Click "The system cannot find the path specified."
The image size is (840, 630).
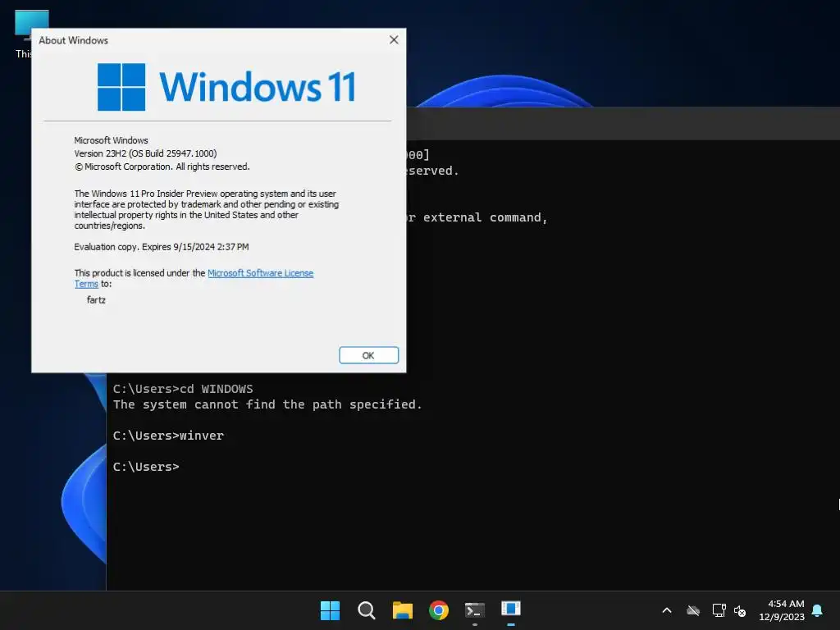(267, 404)
